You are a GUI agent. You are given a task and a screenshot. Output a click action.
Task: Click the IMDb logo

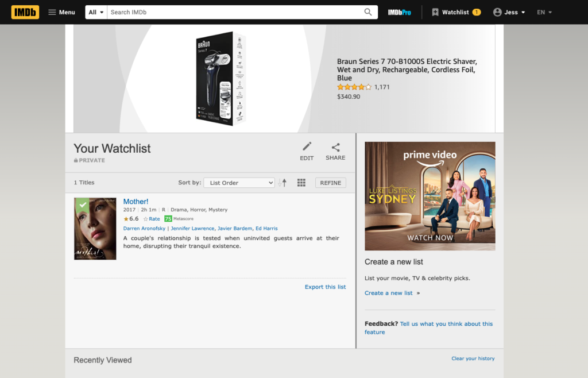click(24, 11)
